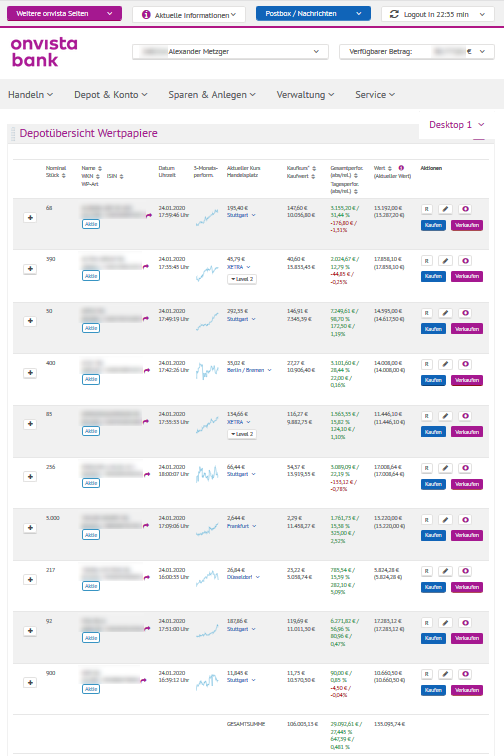
Task: Click Kaufen button in the 195,40 € row
Action: pyautogui.click(x=433, y=225)
